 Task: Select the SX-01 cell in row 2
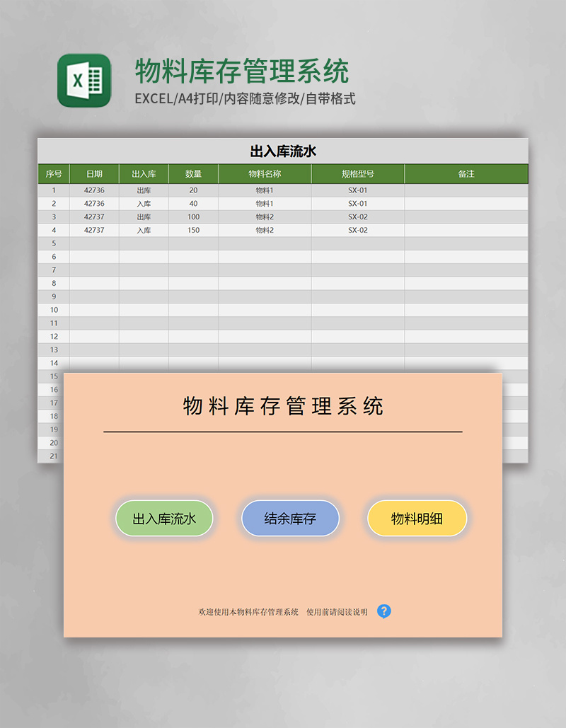(357, 203)
